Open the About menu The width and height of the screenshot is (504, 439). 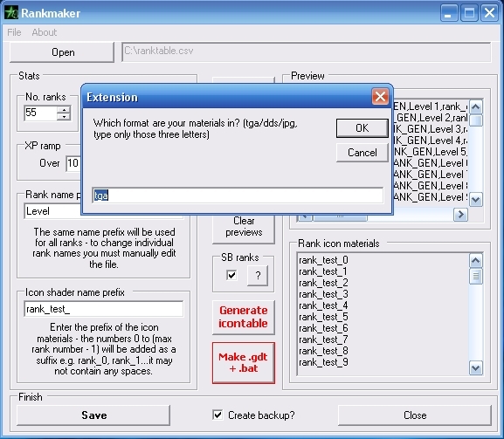coord(44,32)
